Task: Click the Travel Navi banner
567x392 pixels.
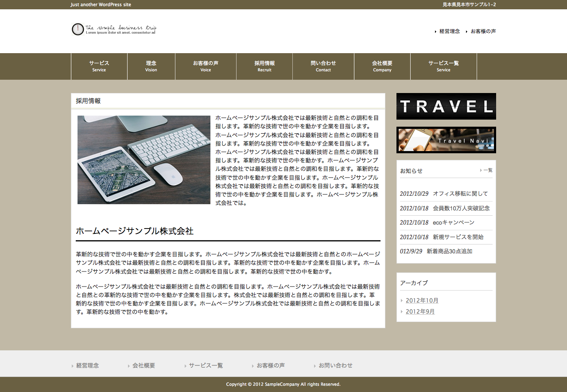Action: click(446, 140)
